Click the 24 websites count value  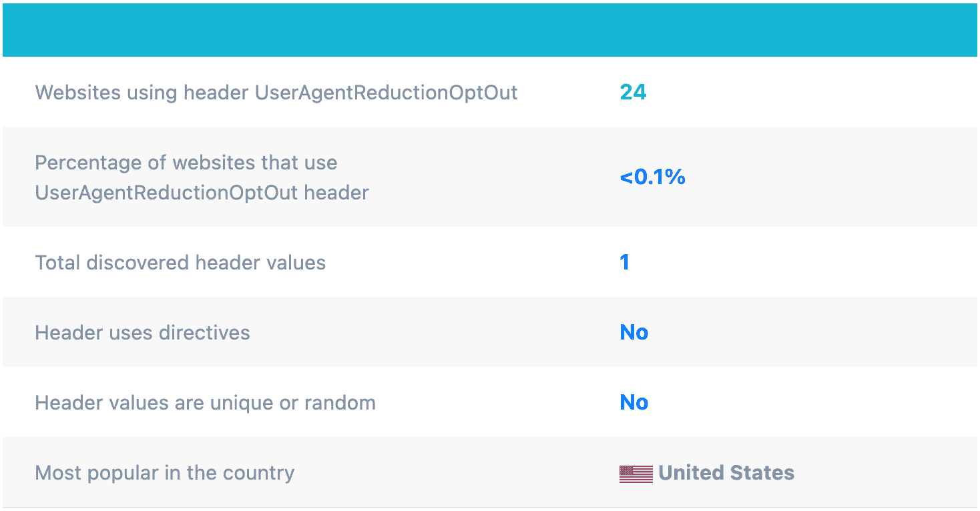(633, 92)
